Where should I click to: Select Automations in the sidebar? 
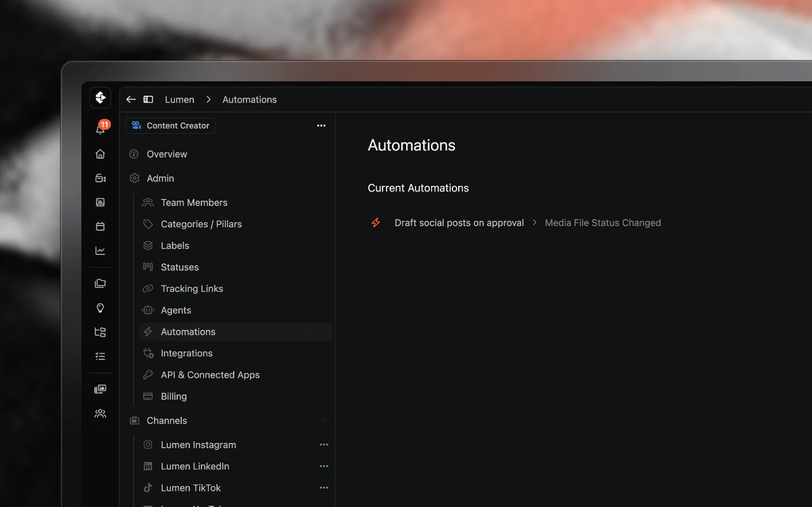[235, 332]
